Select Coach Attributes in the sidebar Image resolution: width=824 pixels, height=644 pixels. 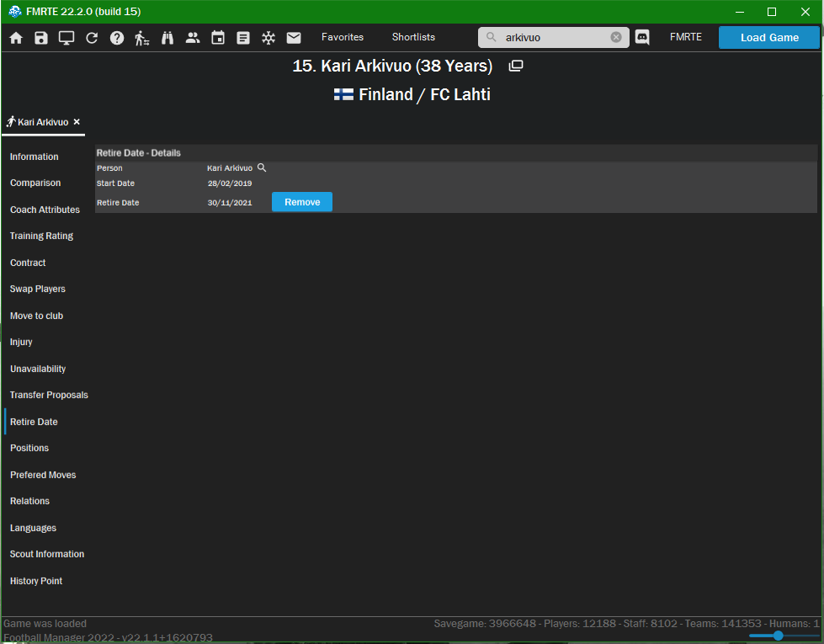(45, 210)
